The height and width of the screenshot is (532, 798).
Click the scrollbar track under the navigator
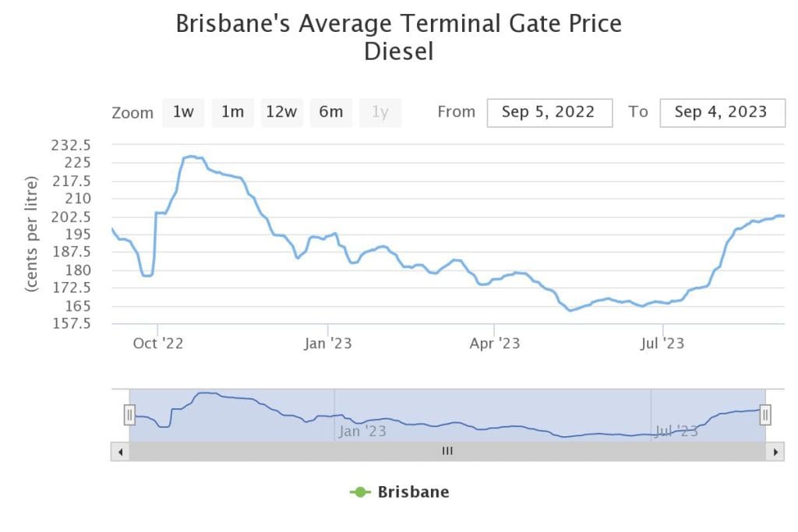point(273,451)
